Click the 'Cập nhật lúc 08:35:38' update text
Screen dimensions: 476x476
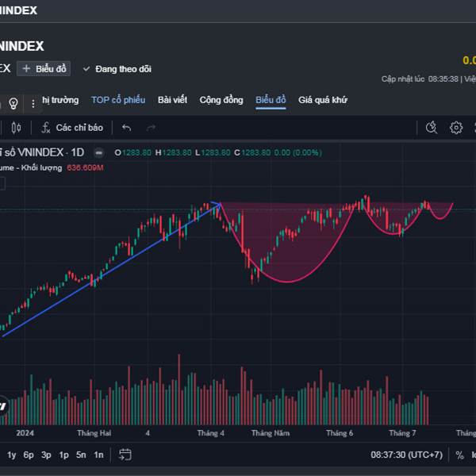tap(420, 79)
